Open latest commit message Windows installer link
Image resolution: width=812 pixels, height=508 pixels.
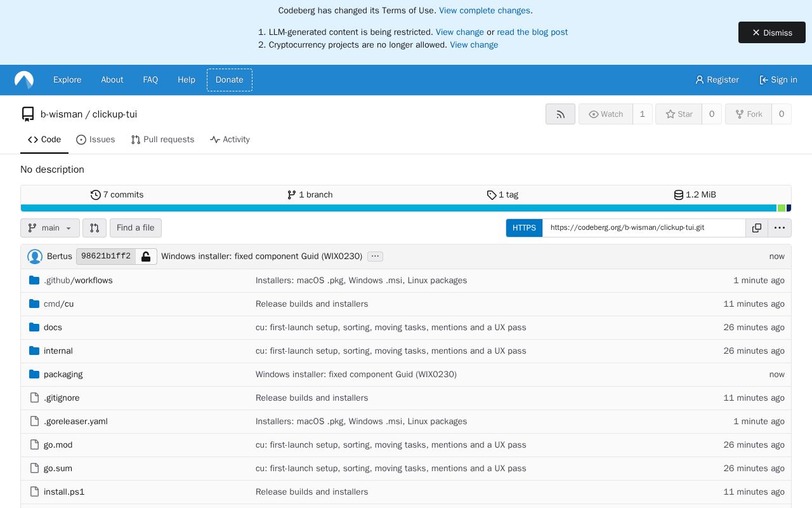point(261,257)
